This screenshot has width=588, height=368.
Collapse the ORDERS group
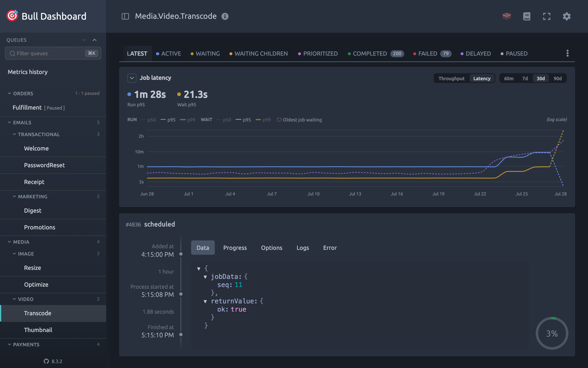point(9,93)
